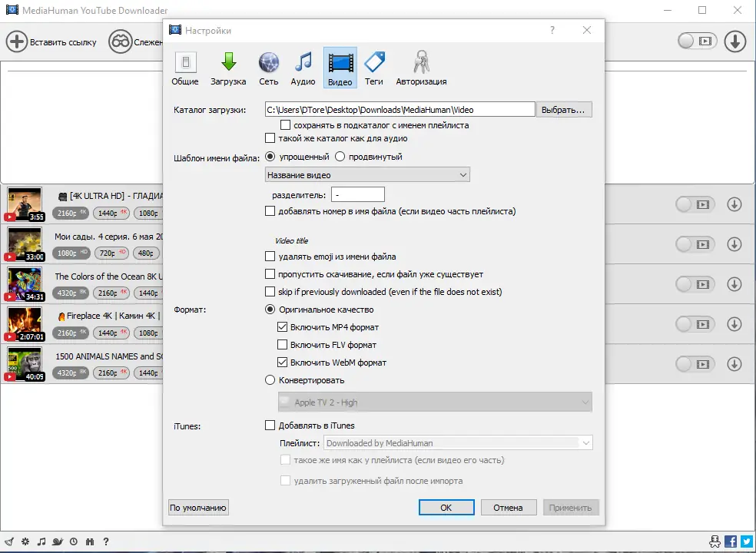This screenshot has height=553, width=756.
Task: Open settings via the gear icon in status bar
Action: coord(25,541)
